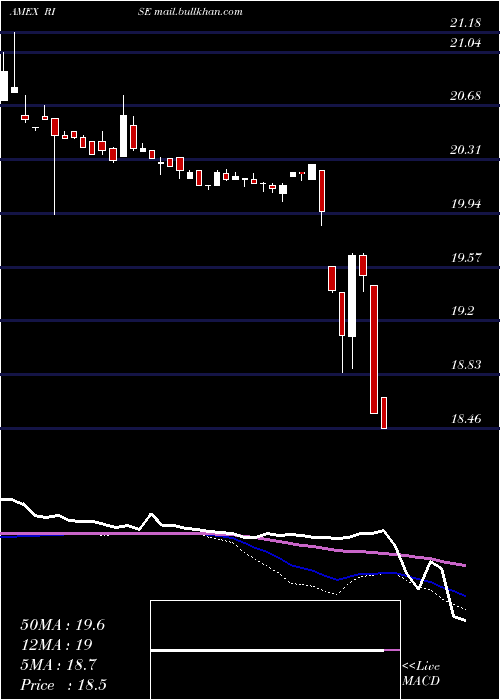The width and height of the screenshot is (500, 700).
Task: Click the 19.94 price level label
Action: pos(465,204)
